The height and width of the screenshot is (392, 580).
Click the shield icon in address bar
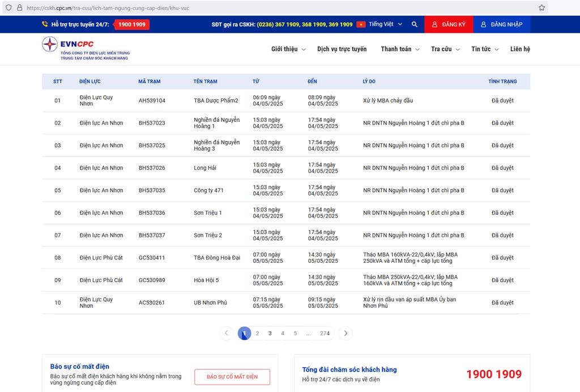[8, 8]
